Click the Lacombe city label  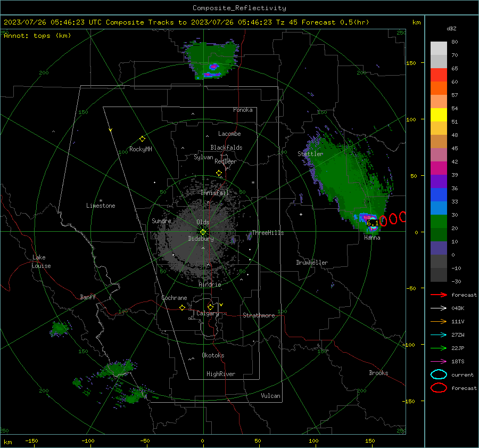coord(229,134)
